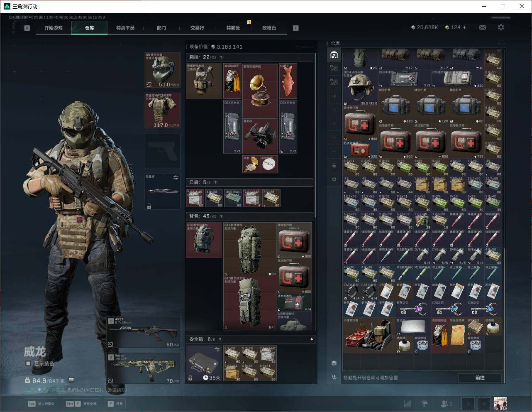Screen dimensions: 532x412
Task: Add premium currency with the plus next to 124
Action: [x=464, y=27]
